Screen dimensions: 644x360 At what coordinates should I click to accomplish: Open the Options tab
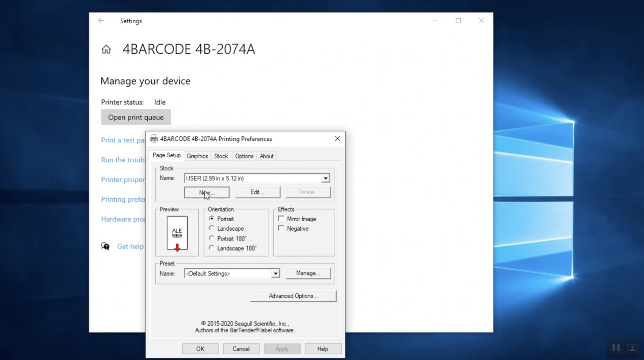[x=244, y=156]
